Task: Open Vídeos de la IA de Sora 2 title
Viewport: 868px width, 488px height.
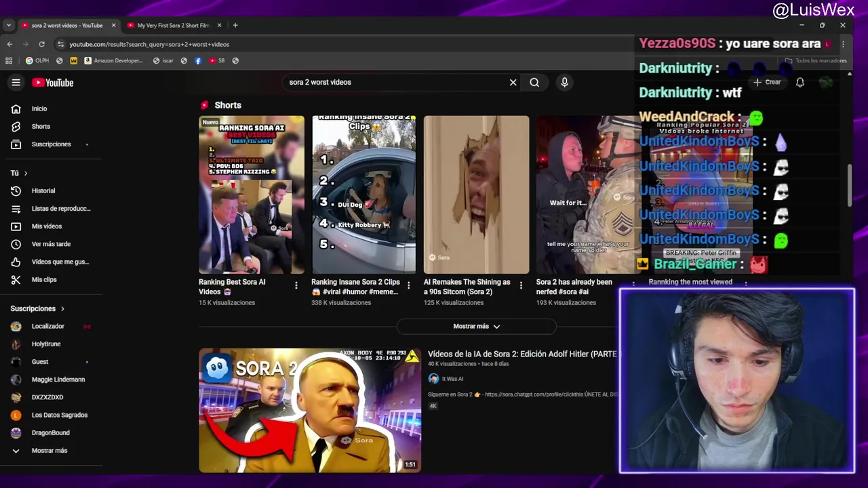Action: 522,354
